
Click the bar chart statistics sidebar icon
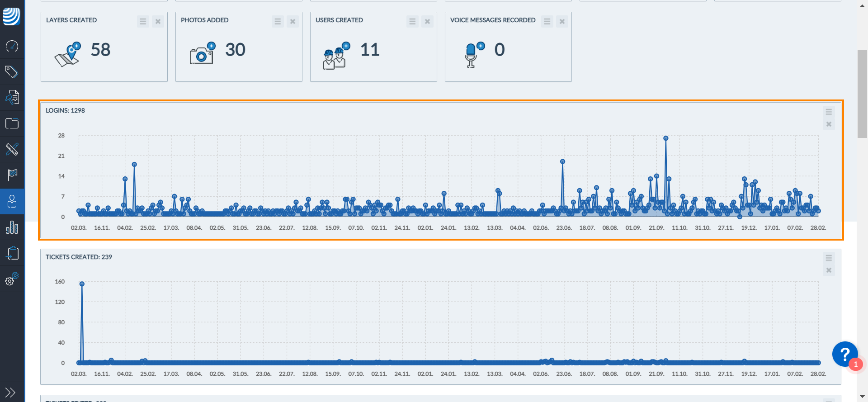point(12,227)
